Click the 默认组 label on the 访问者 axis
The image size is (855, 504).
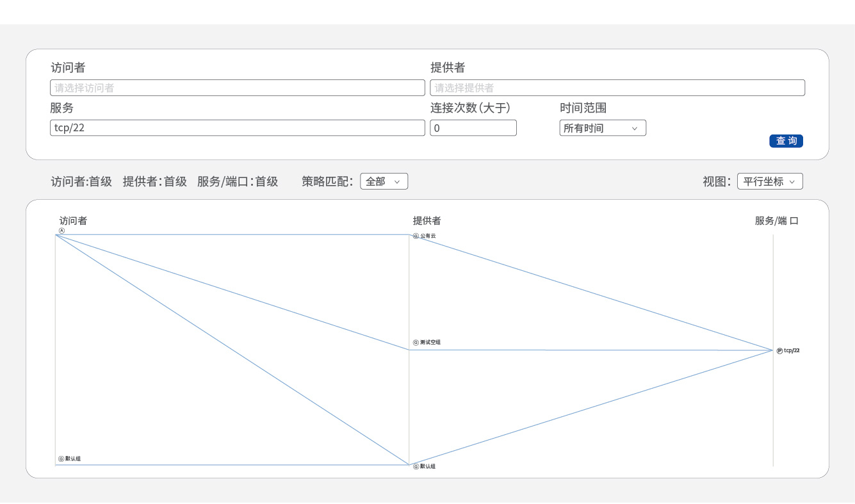(73, 459)
